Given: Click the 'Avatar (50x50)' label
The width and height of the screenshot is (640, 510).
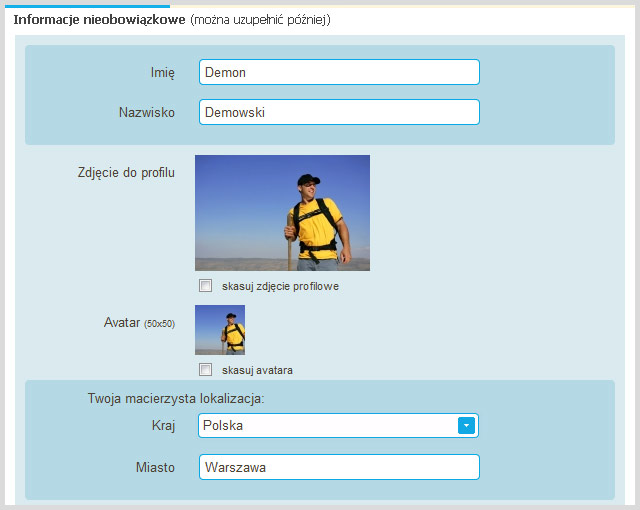Looking at the screenshot, I should (139, 323).
